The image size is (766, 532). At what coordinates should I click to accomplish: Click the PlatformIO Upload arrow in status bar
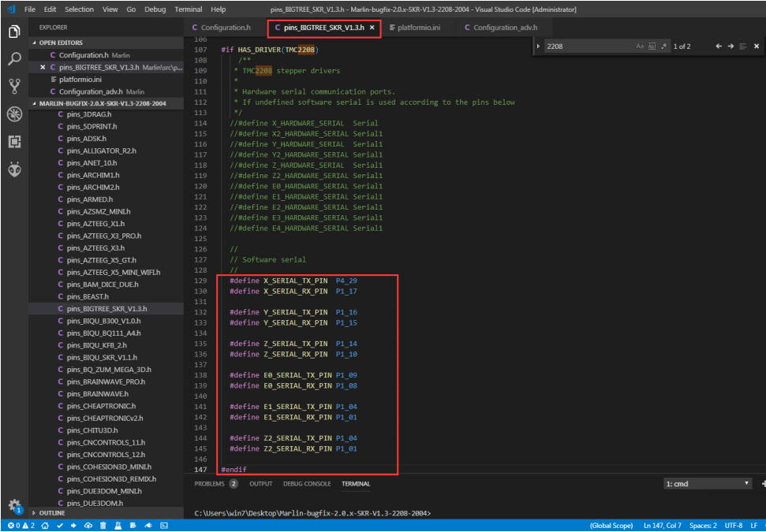click(73, 525)
